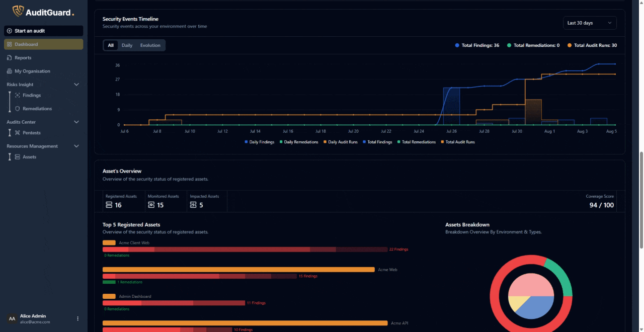Click the Monitored Assets icon

point(151,205)
